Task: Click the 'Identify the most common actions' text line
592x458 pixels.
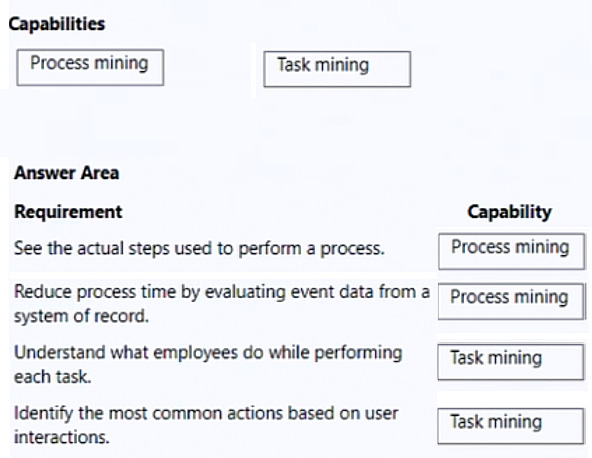Action: pyautogui.click(x=206, y=413)
